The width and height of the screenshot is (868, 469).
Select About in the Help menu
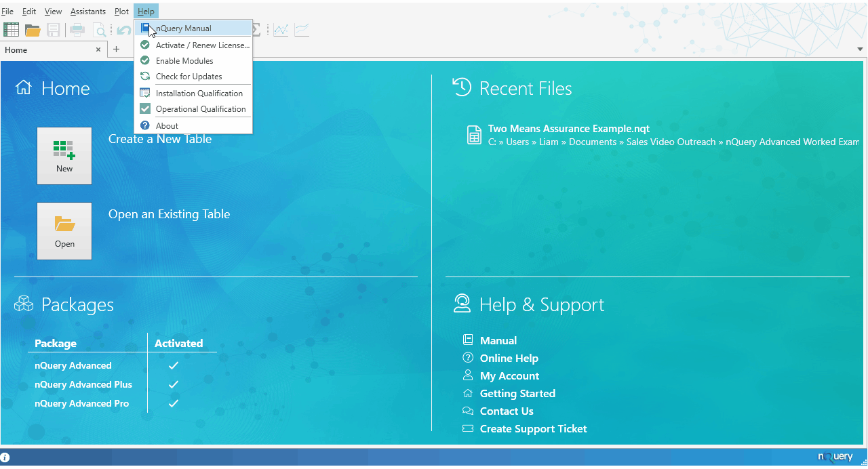click(193, 126)
